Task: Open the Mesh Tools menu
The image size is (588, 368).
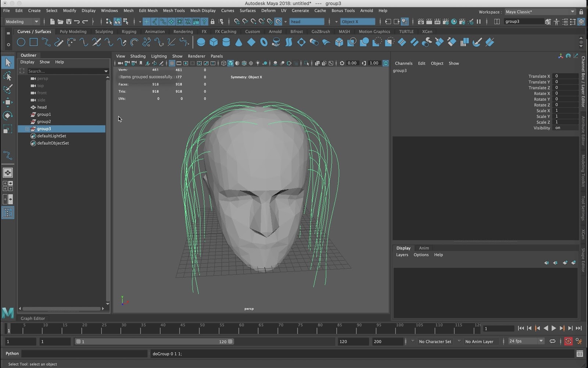Action: (x=173, y=11)
